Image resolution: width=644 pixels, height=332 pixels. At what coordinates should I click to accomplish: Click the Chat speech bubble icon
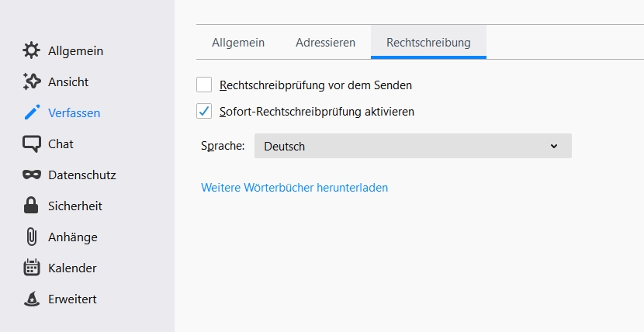tap(32, 144)
